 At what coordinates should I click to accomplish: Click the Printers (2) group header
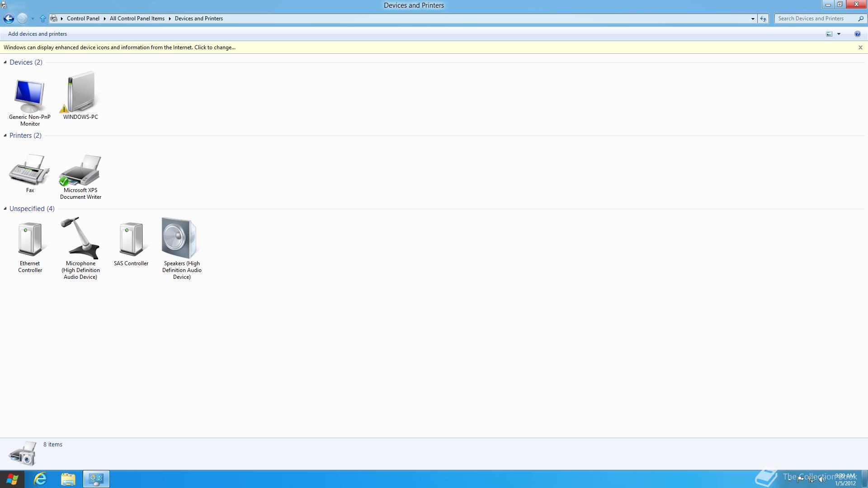pos(25,136)
